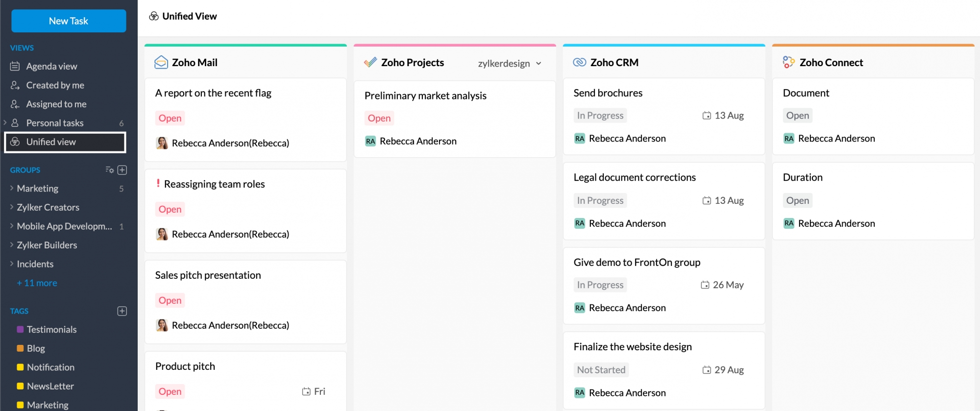Open group settings icon next to GROUPS
The height and width of the screenshot is (411, 980).
tap(110, 170)
